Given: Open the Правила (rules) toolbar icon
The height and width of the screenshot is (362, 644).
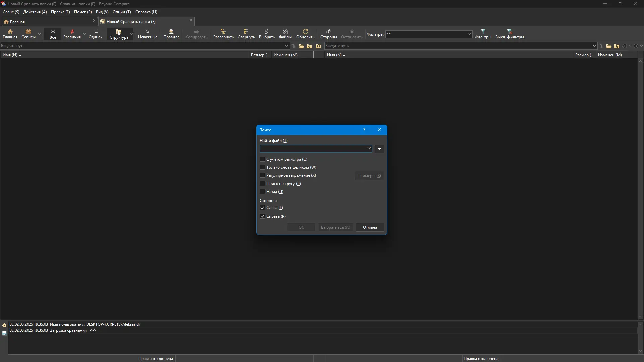Looking at the screenshot, I should click(171, 34).
